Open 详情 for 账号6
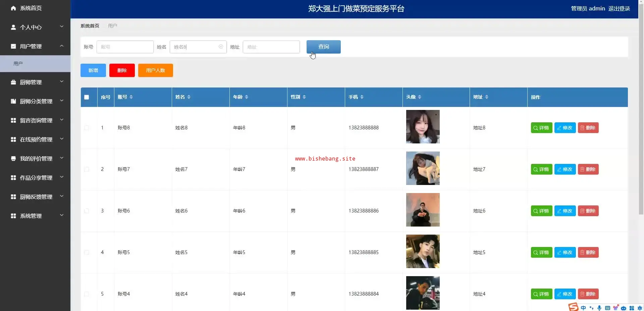 (541, 211)
